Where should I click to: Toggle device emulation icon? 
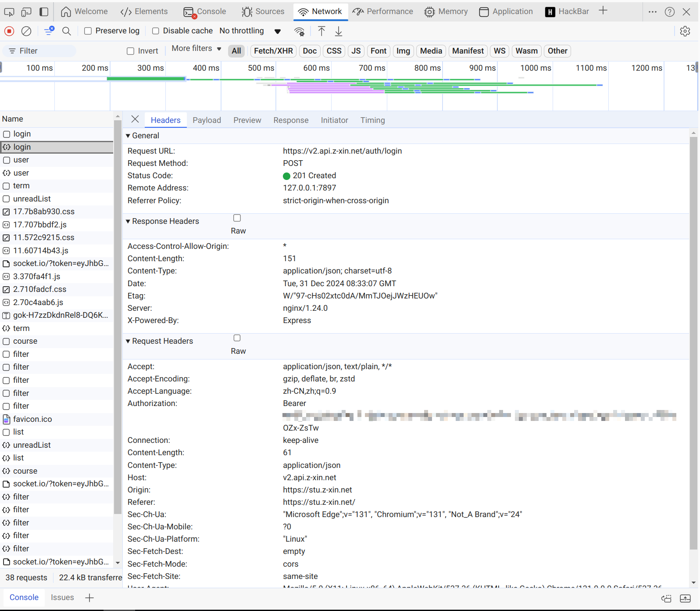(26, 12)
